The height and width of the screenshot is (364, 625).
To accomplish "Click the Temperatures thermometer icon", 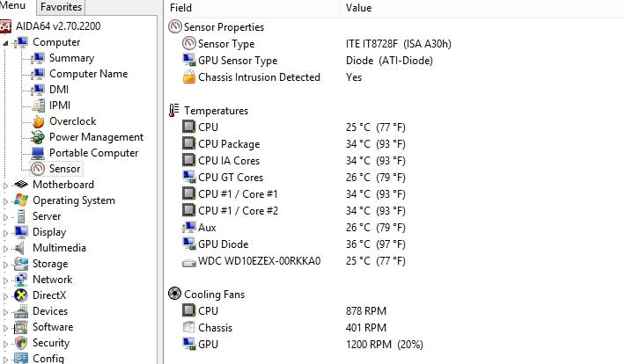I will (x=173, y=110).
